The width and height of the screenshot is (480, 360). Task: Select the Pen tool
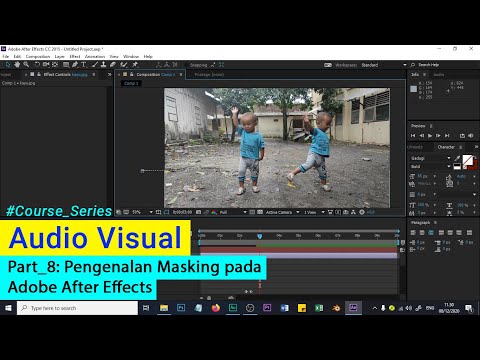(75, 65)
